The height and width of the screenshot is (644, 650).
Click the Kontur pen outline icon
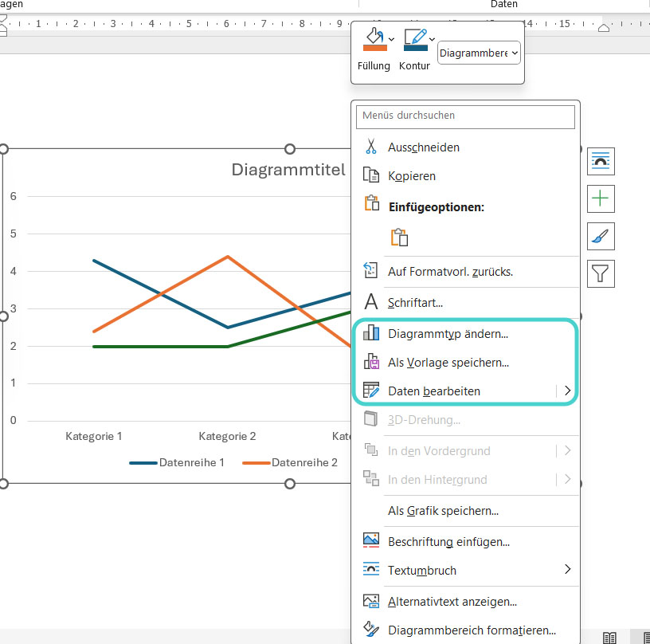[x=415, y=37]
